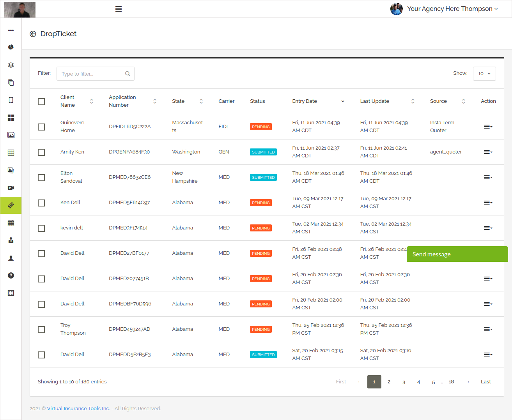Check the Amity Kerr row checkbox
Viewport: 512px width, 420px height.
[x=41, y=152]
